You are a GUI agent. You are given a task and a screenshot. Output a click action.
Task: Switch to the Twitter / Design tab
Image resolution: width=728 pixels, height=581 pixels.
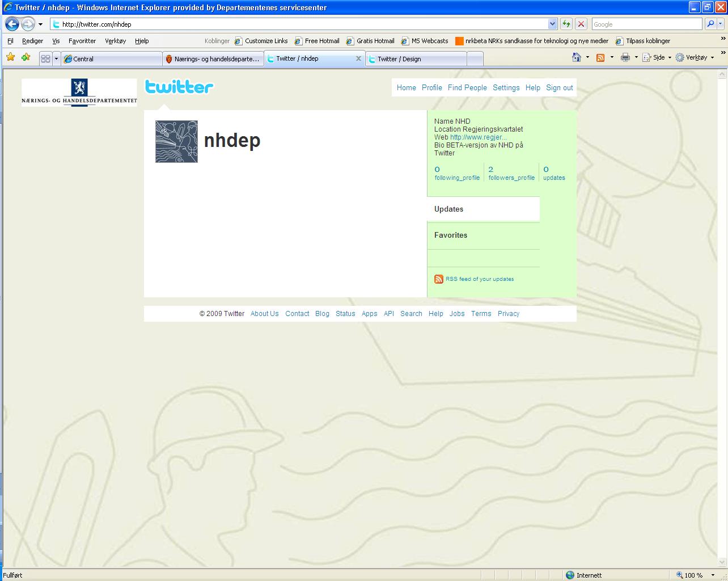pos(416,58)
